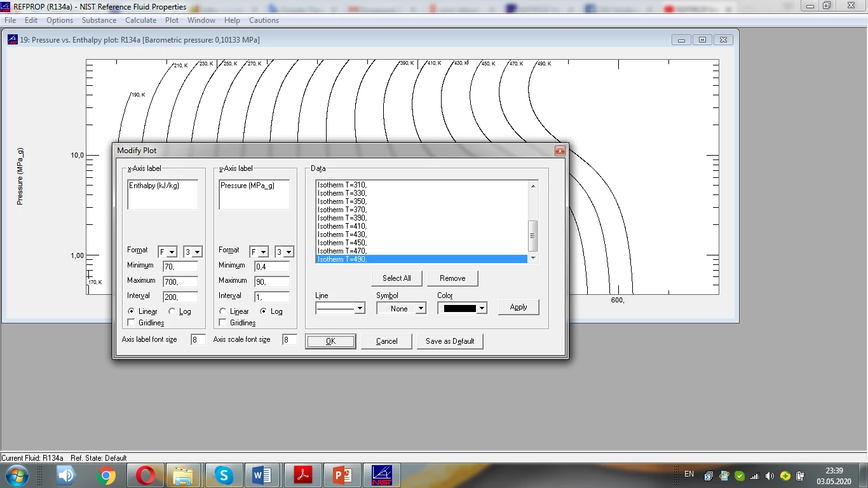Click the Remove button
This screenshot has width=868, height=488.
point(452,278)
